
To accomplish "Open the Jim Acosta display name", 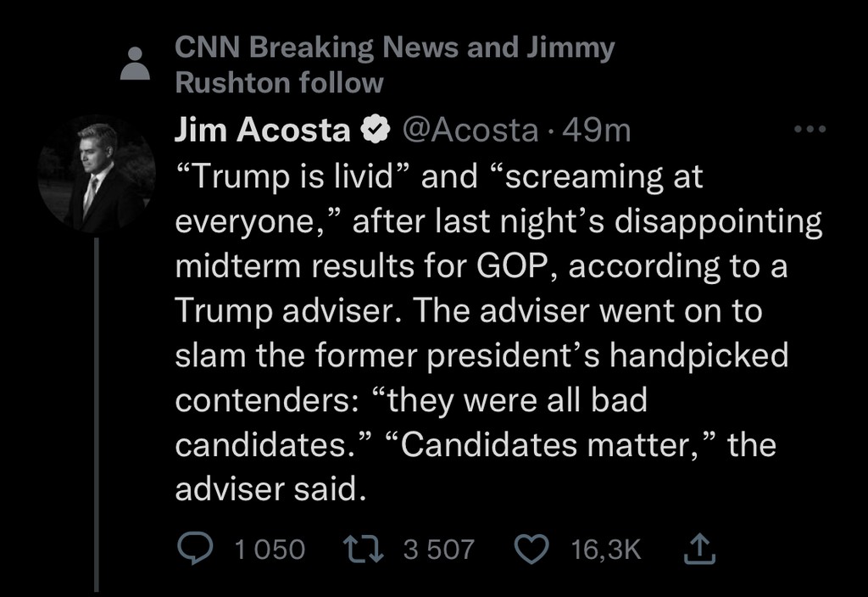I will (262, 130).
